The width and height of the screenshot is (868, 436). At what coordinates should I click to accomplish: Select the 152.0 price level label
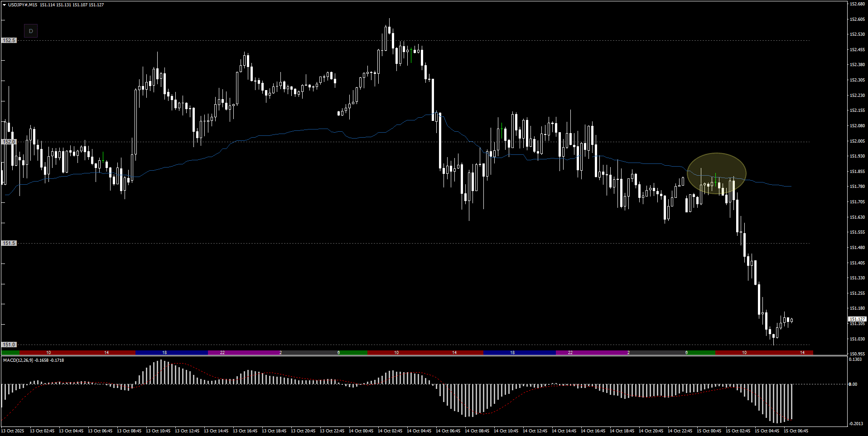[9, 142]
